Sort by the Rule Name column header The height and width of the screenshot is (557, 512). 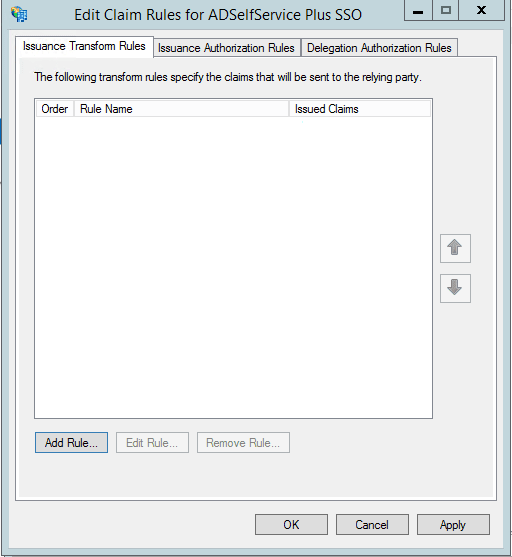click(181, 109)
